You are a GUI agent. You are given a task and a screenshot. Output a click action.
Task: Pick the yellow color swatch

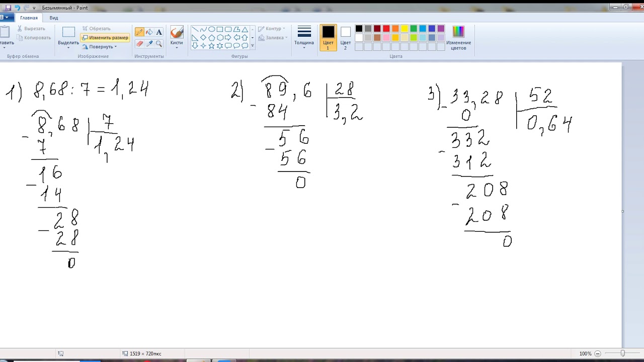(404, 29)
